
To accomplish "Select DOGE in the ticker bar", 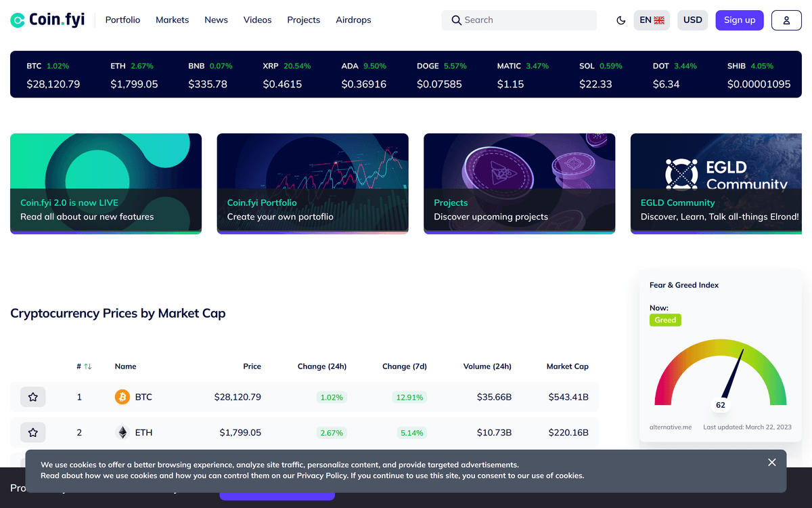I will coord(442,75).
